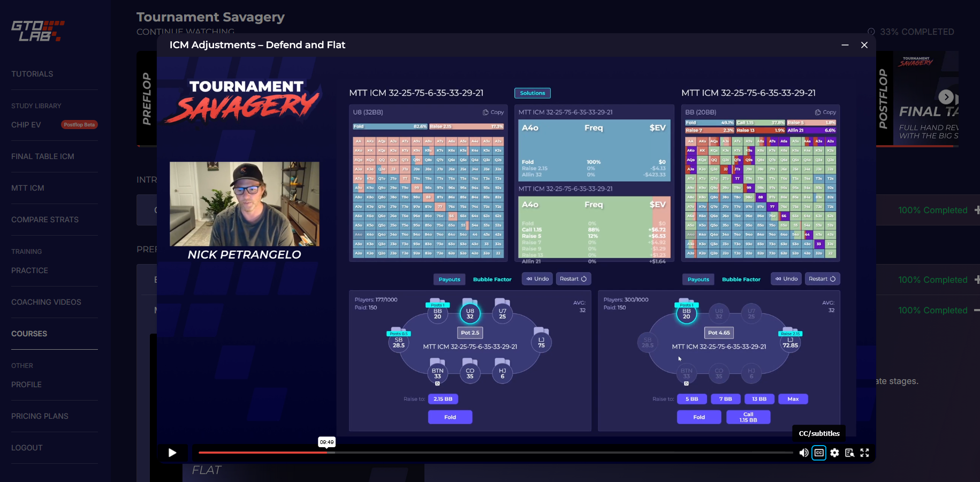
Task: Toggle CC/subtitles off
Action: (x=819, y=453)
